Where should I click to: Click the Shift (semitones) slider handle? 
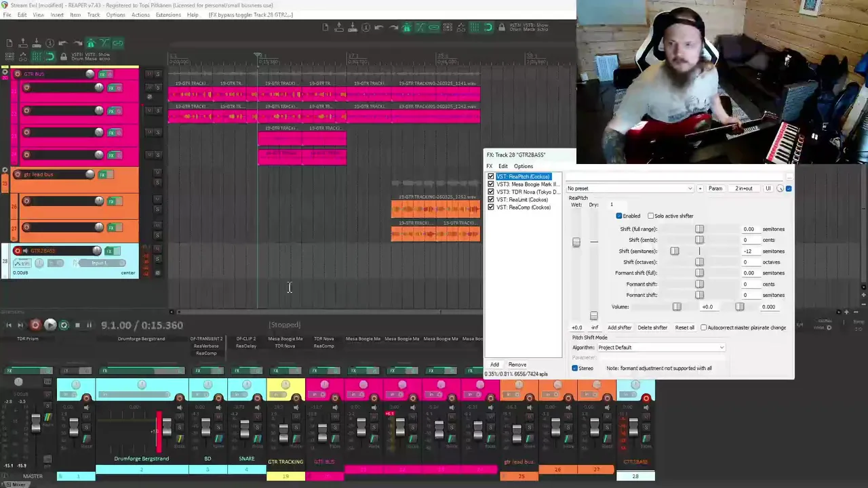click(675, 251)
